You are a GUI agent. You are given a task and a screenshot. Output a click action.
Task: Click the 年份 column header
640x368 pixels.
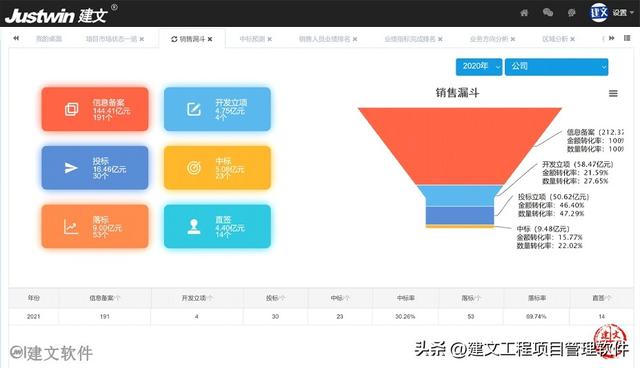(x=34, y=298)
